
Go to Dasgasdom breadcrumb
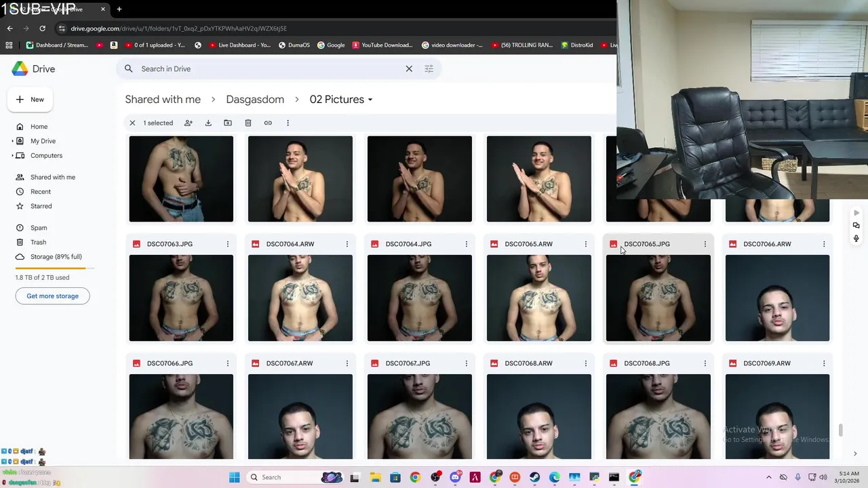click(x=255, y=99)
